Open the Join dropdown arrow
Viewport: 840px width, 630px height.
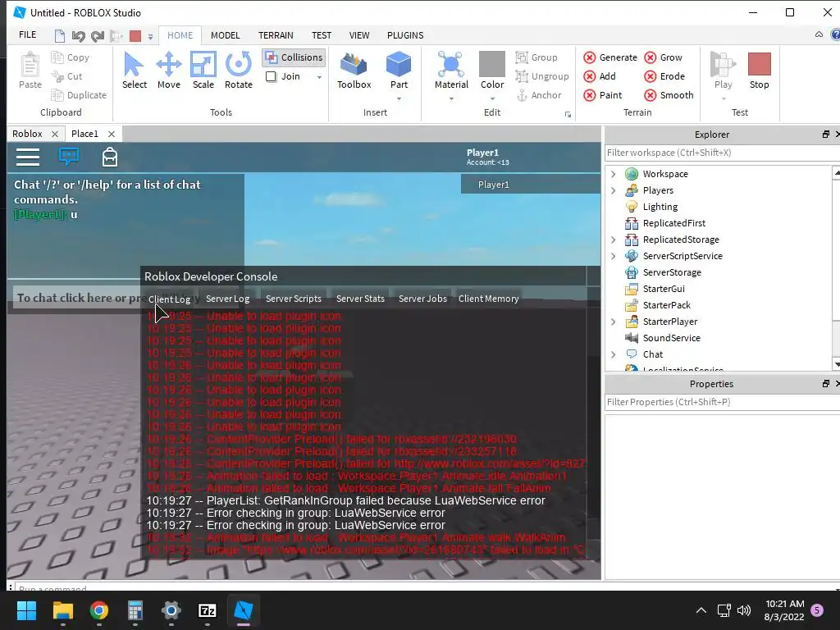tap(319, 77)
